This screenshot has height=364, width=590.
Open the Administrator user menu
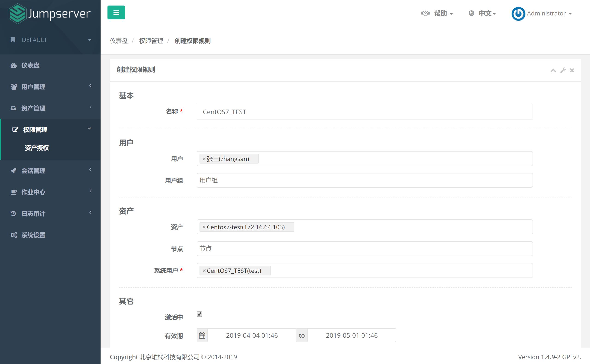[549, 13]
